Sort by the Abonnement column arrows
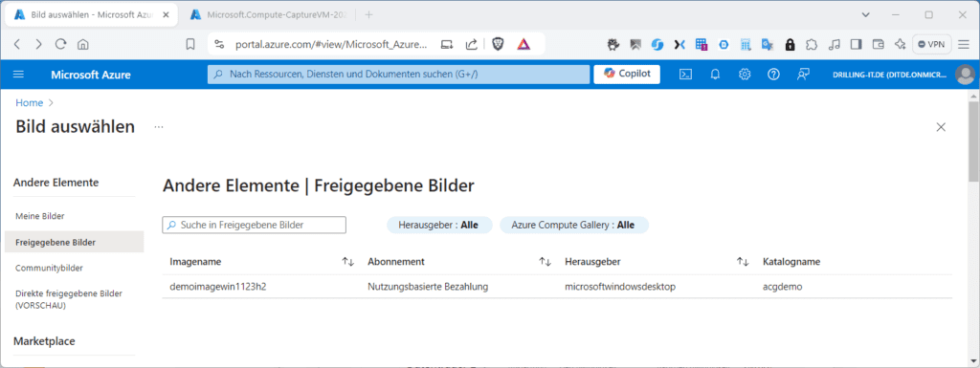This screenshot has width=980, height=368. (545, 262)
